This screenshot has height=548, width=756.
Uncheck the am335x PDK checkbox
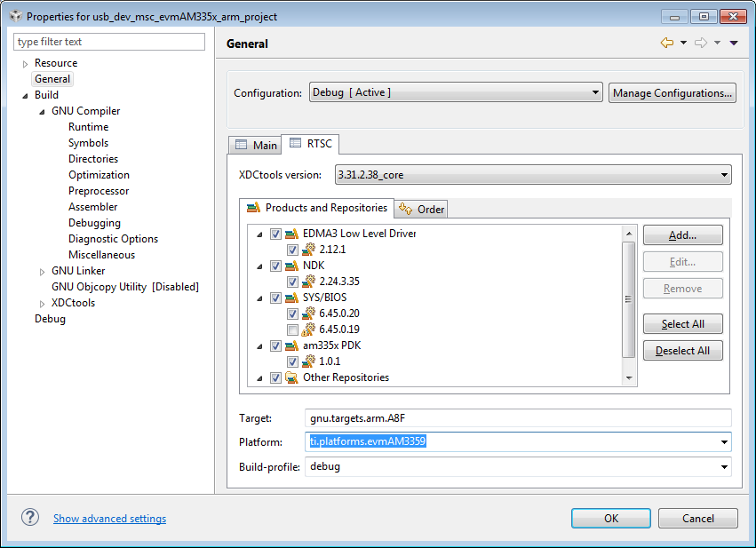pyautogui.click(x=275, y=345)
